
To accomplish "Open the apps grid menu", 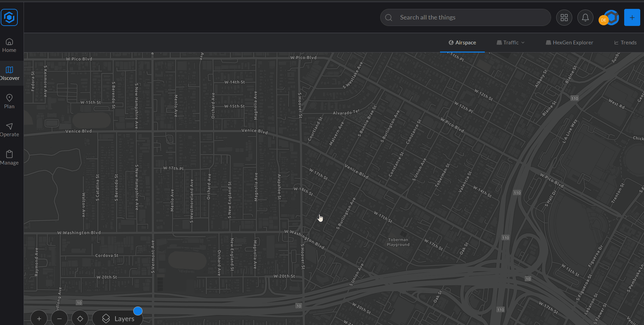I will (x=564, y=17).
